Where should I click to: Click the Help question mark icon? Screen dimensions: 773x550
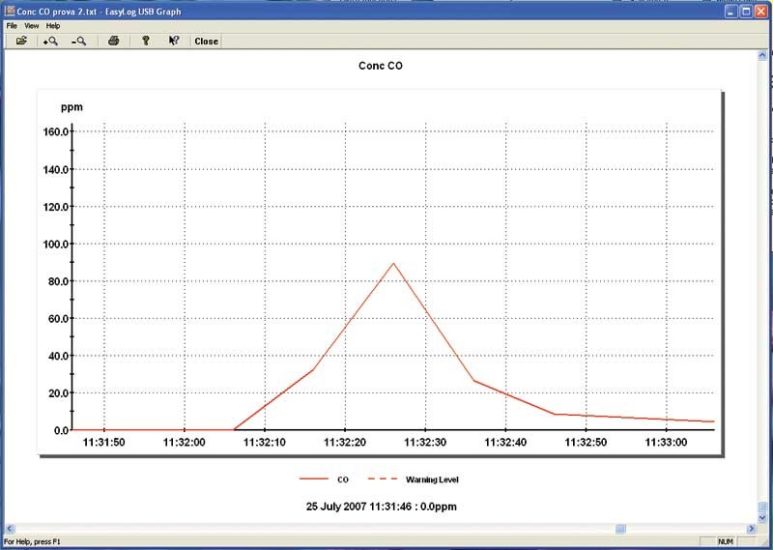coord(145,41)
